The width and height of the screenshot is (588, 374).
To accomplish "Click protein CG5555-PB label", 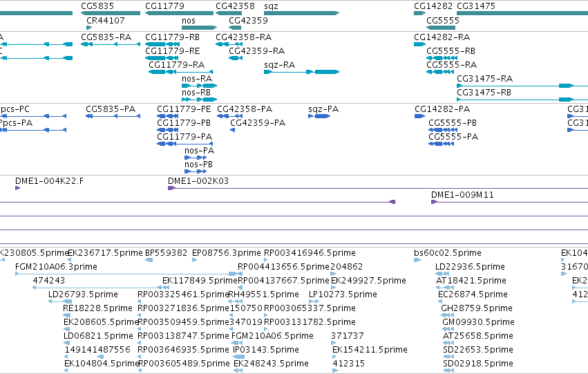I will [x=453, y=123].
